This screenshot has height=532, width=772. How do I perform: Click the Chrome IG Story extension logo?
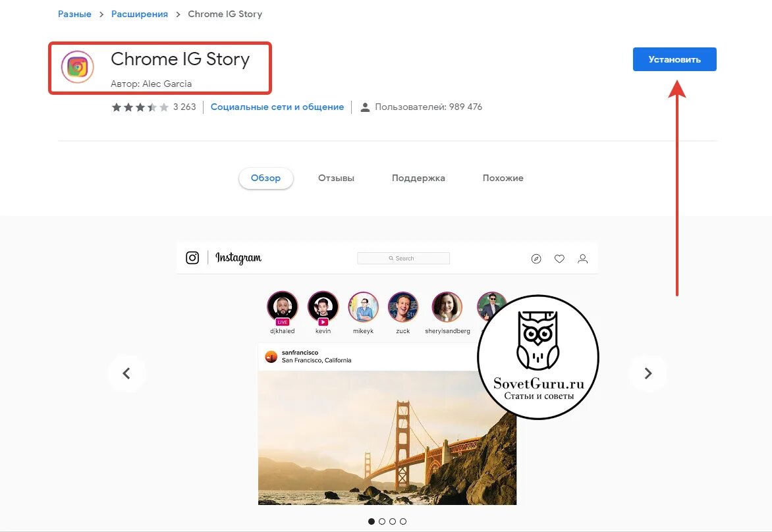pyautogui.click(x=77, y=67)
